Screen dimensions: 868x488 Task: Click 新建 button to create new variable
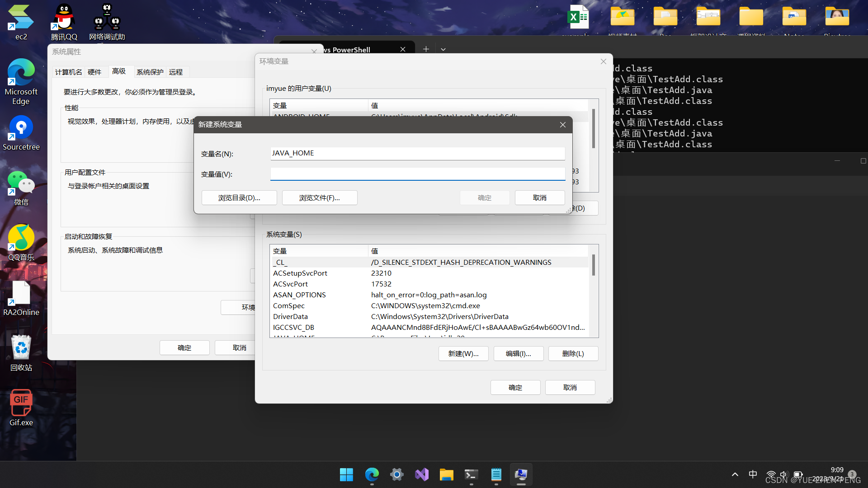pos(463,353)
